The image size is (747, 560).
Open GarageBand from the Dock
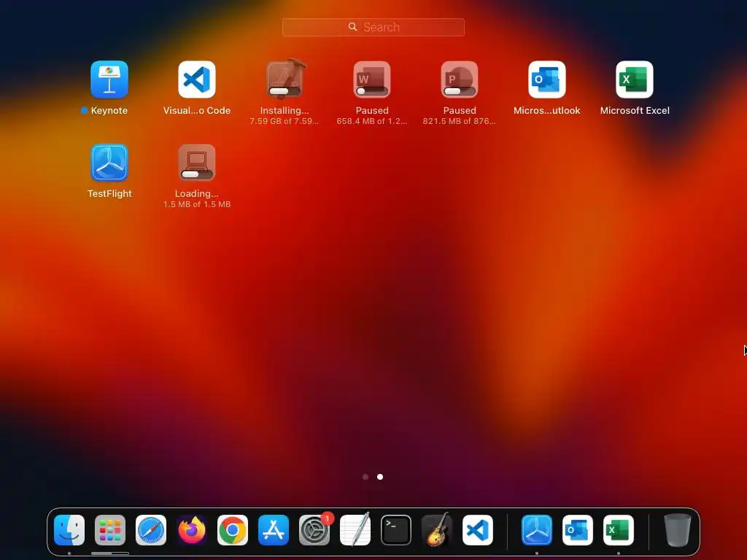click(x=437, y=530)
